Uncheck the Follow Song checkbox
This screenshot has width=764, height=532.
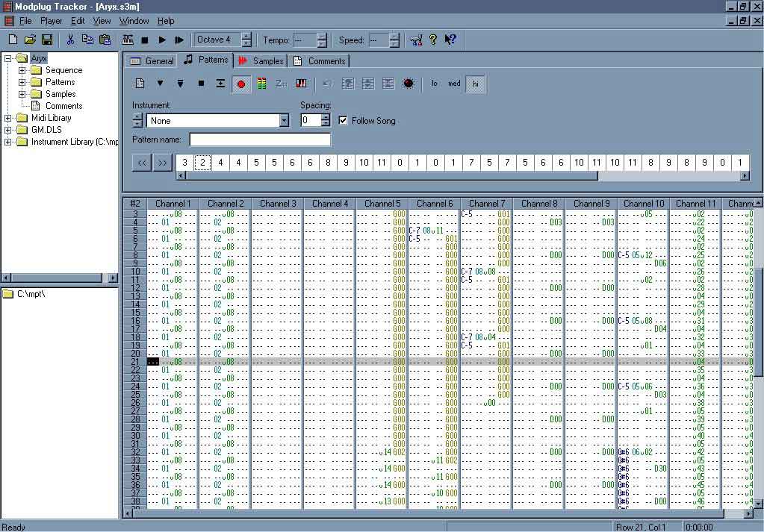[x=343, y=121]
